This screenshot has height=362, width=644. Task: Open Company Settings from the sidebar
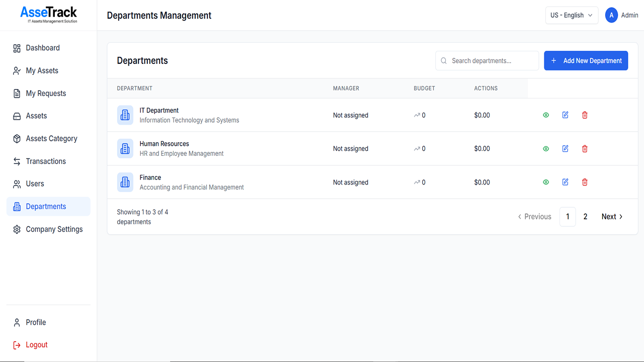tap(54, 229)
